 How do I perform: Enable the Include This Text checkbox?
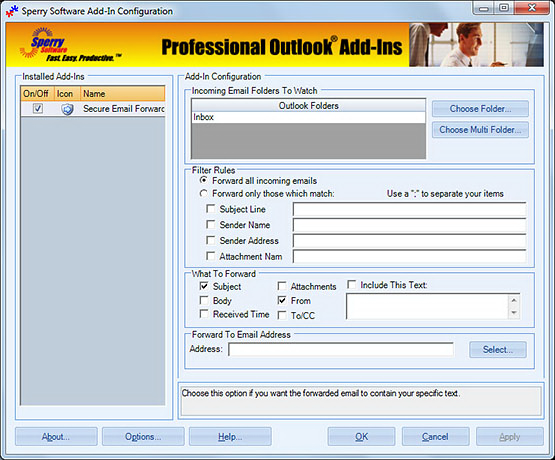pyautogui.click(x=352, y=284)
